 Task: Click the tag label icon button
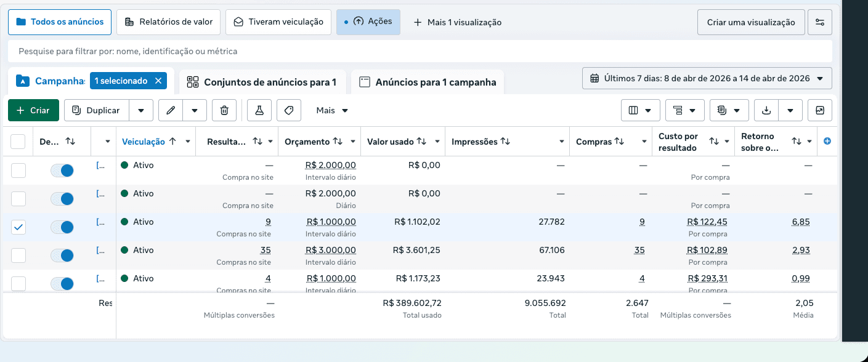pyautogui.click(x=289, y=110)
